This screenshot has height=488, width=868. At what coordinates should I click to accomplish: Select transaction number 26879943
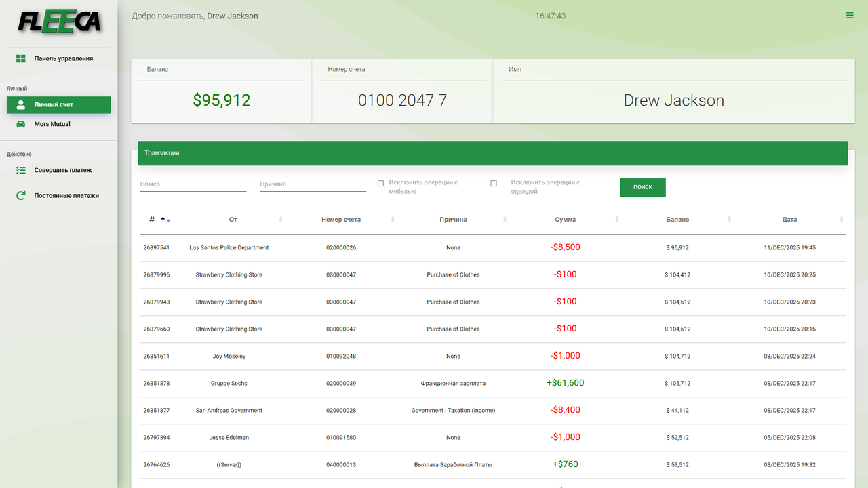tap(157, 302)
